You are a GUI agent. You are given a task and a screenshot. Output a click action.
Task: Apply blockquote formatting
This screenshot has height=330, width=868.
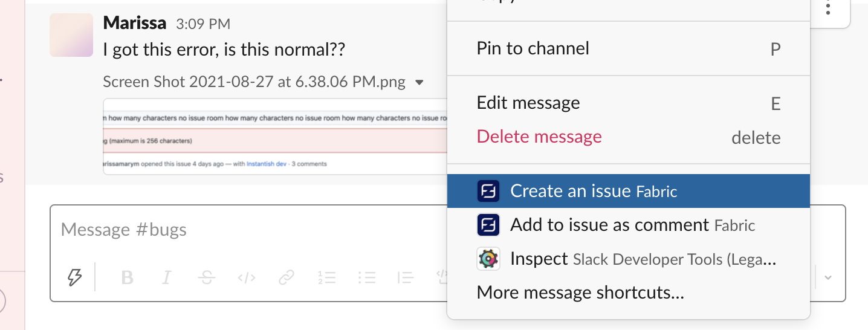tap(406, 278)
